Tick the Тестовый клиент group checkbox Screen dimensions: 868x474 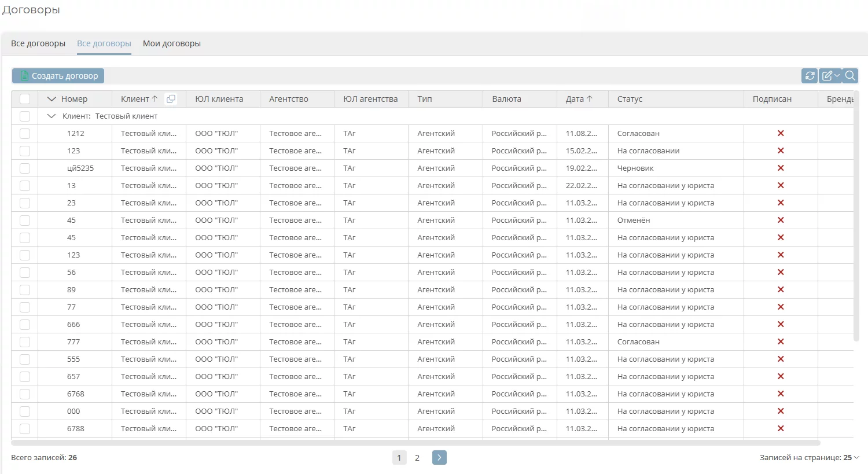coord(25,116)
